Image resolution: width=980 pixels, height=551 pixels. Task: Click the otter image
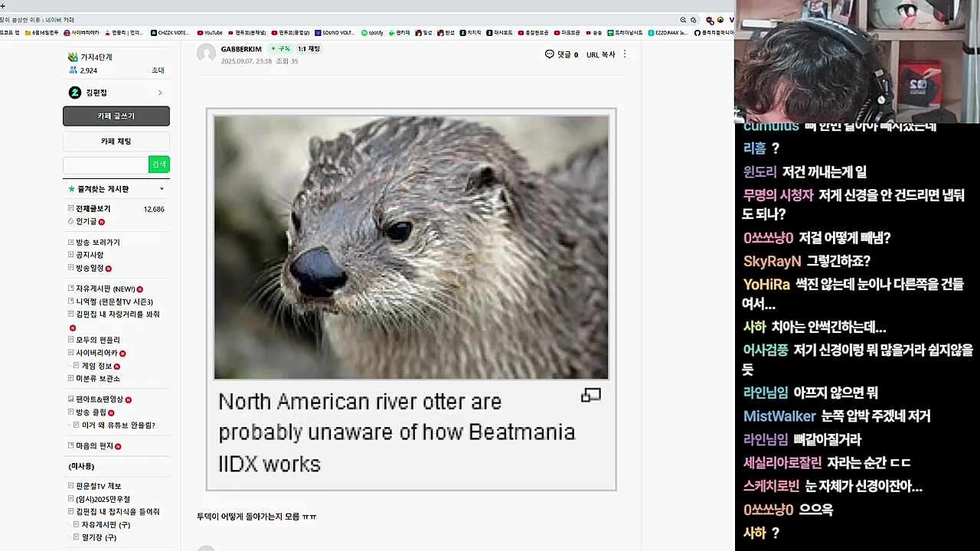click(x=411, y=247)
